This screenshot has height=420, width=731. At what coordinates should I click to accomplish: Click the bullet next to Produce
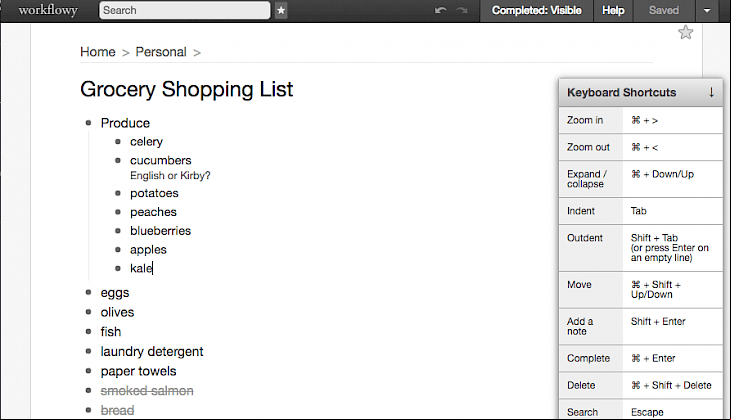(x=89, y=123)
